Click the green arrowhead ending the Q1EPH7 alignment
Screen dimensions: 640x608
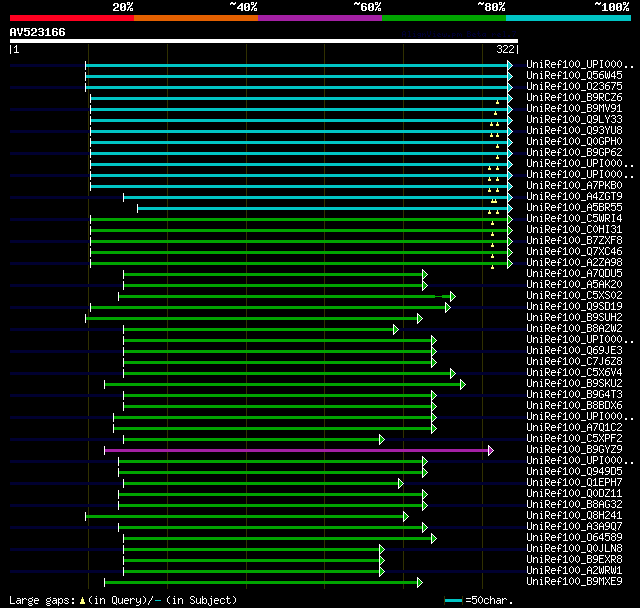pyautogui.click(x=401, y=484)
